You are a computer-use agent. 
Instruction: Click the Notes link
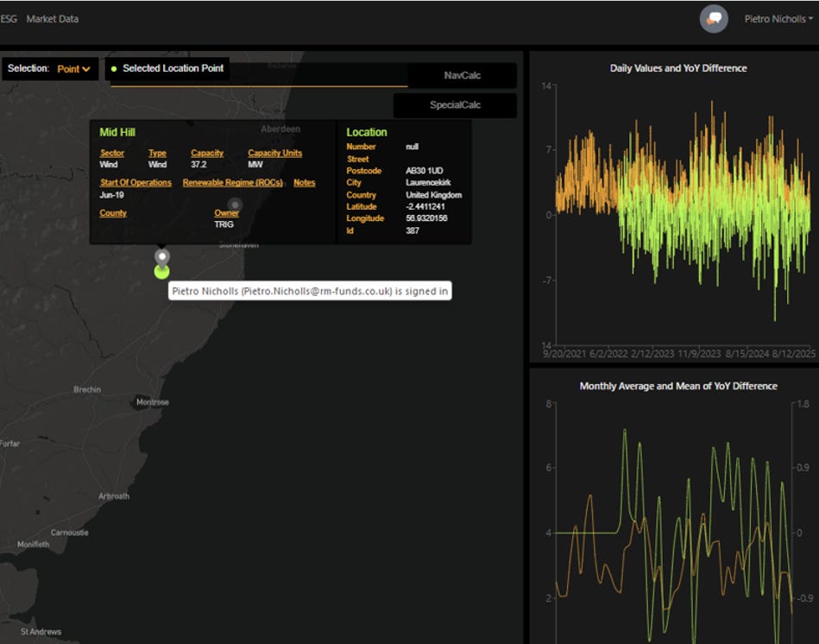coord(304,182)
